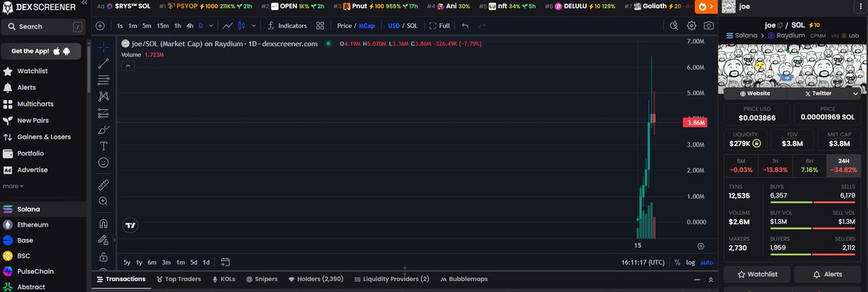Viewport: 868px width, 292px height.
Task: Open quick search on the chart toolbar
Action: [x=674, y=25]
